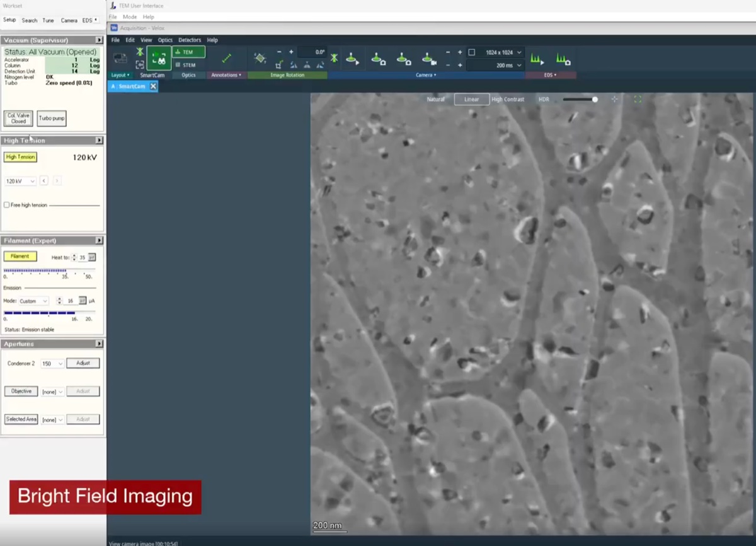
Task: Open the Annotations group dropdown
Action: click(227, 75)
